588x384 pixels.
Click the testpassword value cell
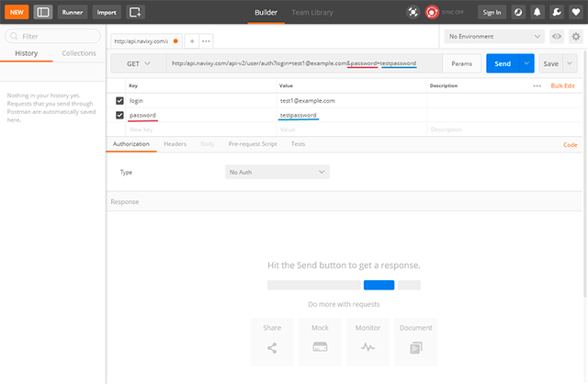click(x=351, y=115)
